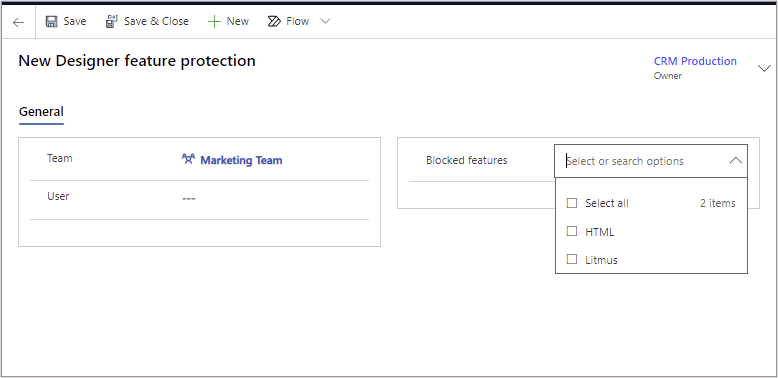The width and height of the screenshot is (778, 378).
Task: Collapse the Blocked features dropdown chevron
Action: [736, 161]
